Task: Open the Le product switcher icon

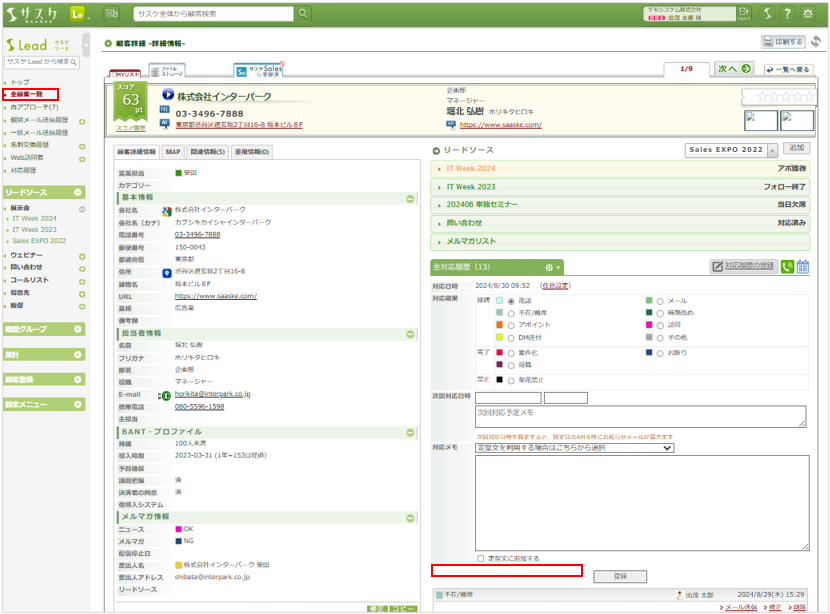Action: pyautogui.click(x=78, y=14)
